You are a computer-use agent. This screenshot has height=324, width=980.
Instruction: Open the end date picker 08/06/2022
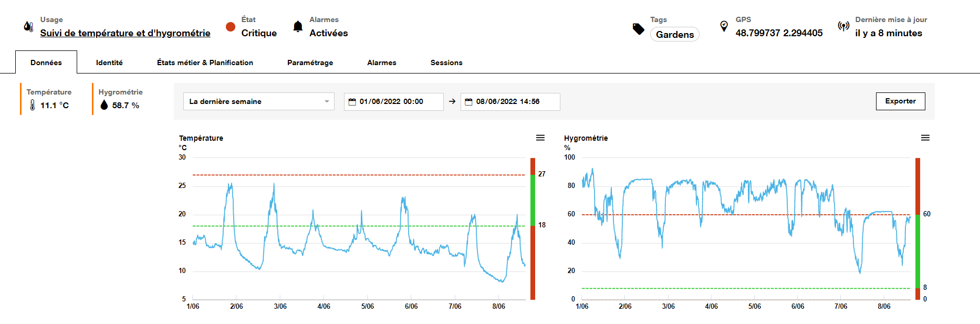pyautogui.click(x=510, y=101)
